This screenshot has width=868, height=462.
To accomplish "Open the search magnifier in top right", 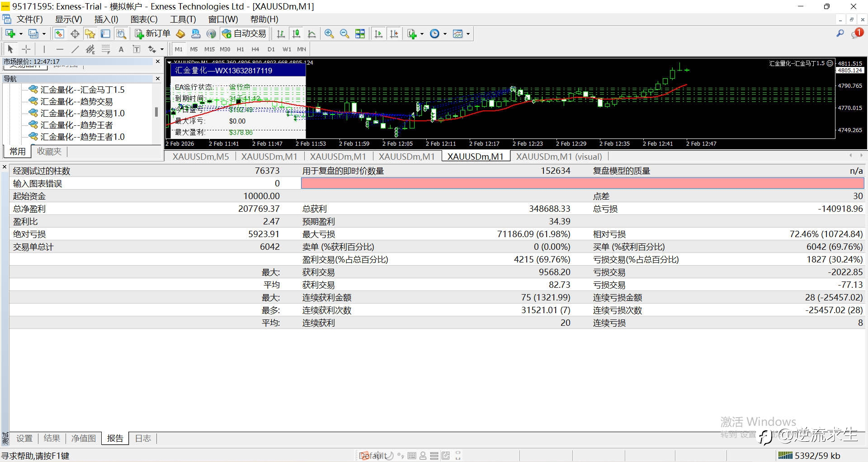I will coord(840,33).
